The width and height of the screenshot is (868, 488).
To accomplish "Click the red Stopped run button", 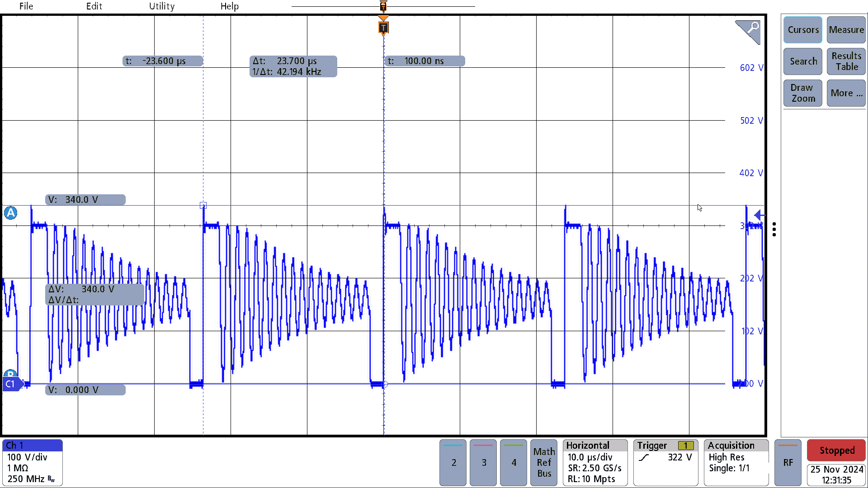I will point(837,450).
